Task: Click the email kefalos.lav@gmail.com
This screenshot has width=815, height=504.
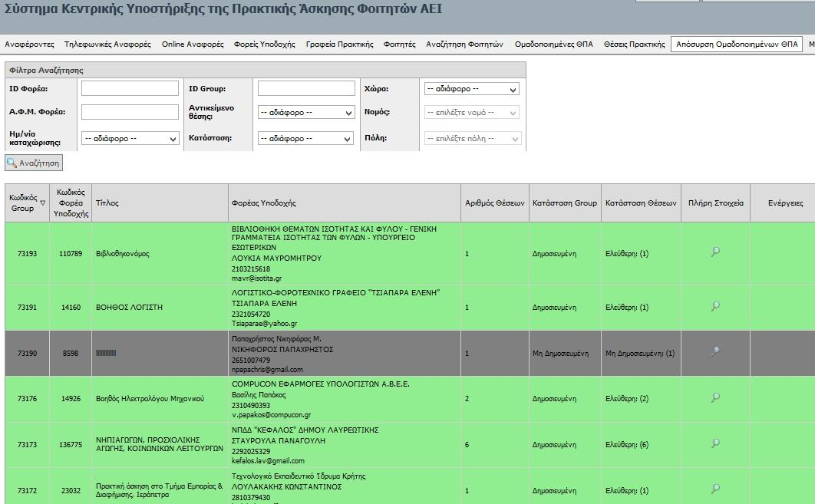Action: tap(268, 461)
